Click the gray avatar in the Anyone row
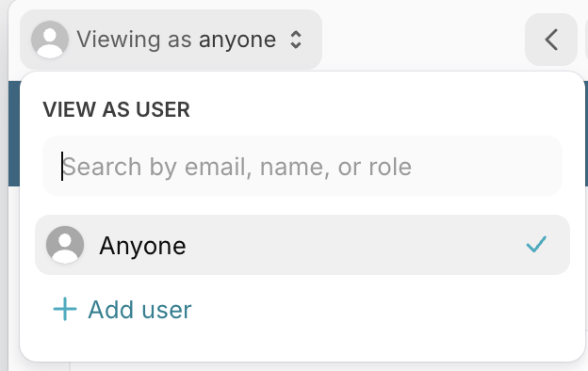Screen dimensions: 588x371 tap(65, 245)
